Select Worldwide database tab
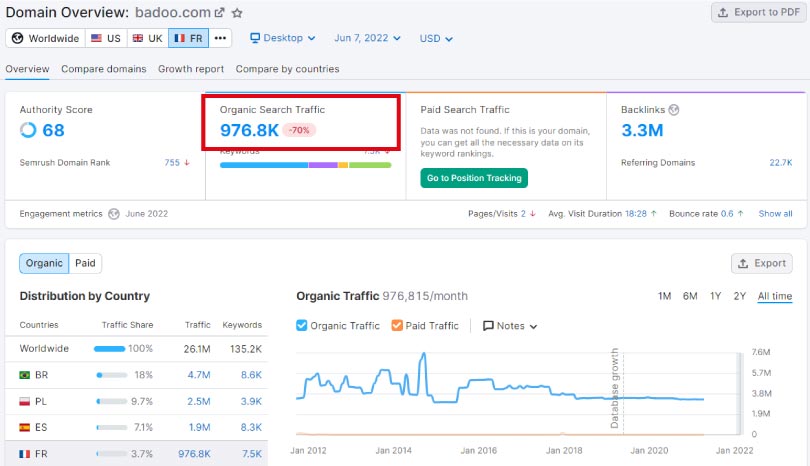Image resolution: width=810 pixels, height=466 pixels. pos(45,38)
